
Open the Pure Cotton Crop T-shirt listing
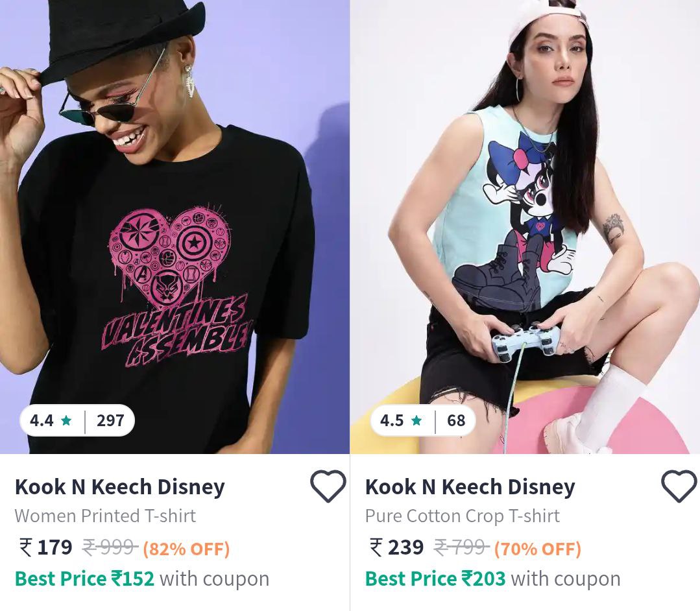(x=462, y=516)
